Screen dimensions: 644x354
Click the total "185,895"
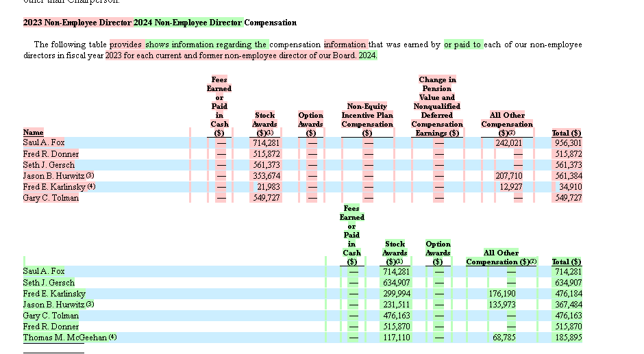569,338
